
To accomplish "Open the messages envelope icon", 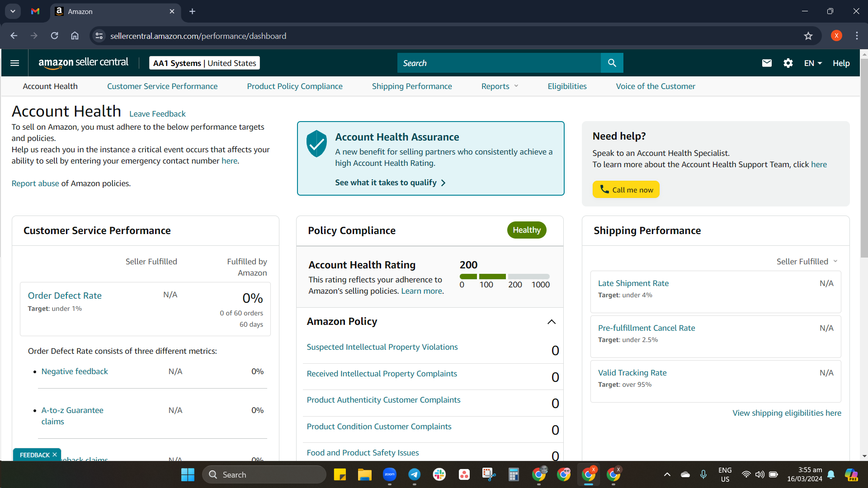I will (767, 63).
